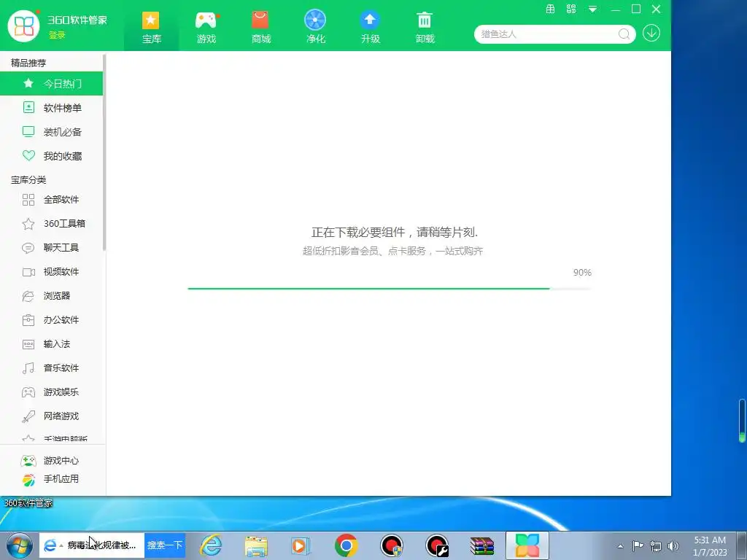
Task: Select 视频软件 category
Action: pyautogui.click(x=52, y=272)
